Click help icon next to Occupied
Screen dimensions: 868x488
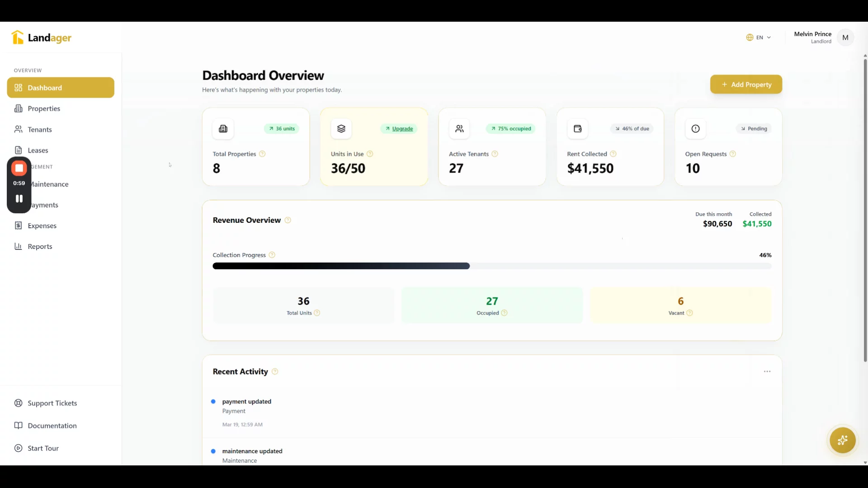point(505,313)
